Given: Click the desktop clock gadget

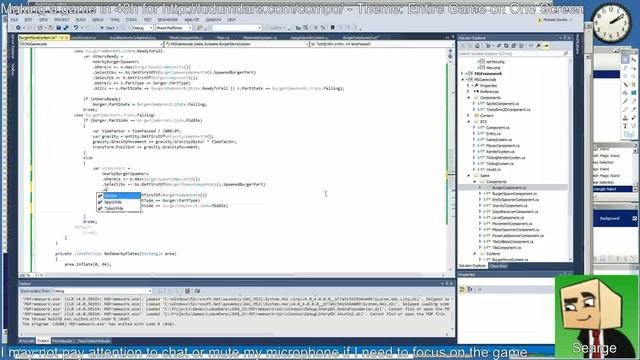Looking at the screenshot, I should coord(611,22).
